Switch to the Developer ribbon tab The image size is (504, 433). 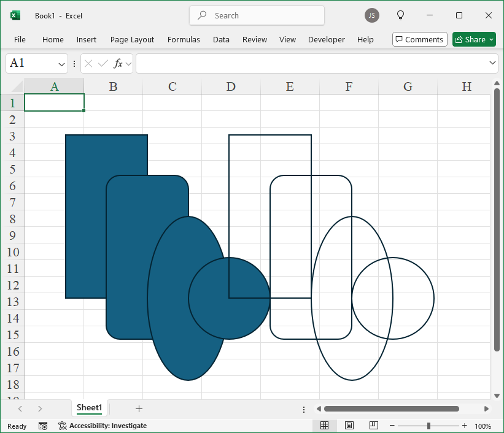pos(326,39)
